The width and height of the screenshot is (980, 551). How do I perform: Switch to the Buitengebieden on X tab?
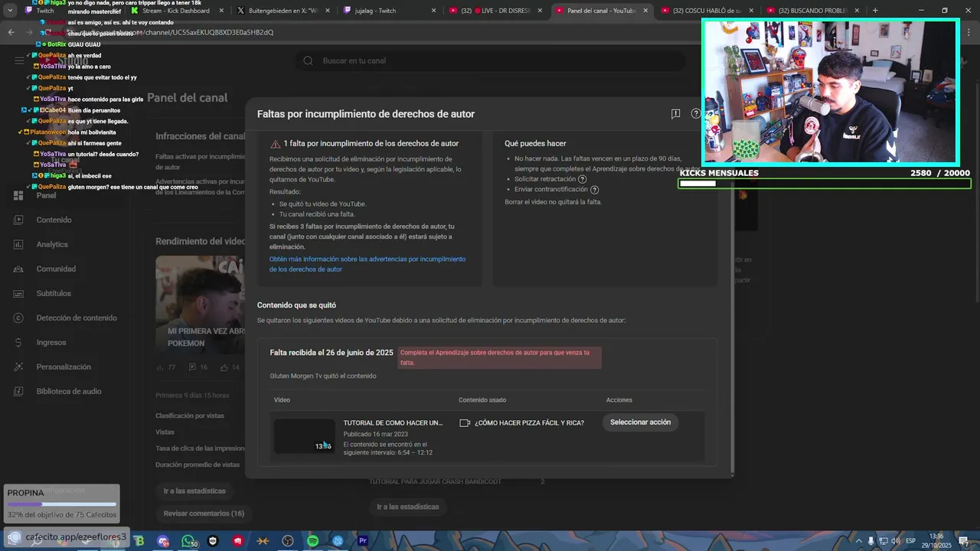pos(283,11)
